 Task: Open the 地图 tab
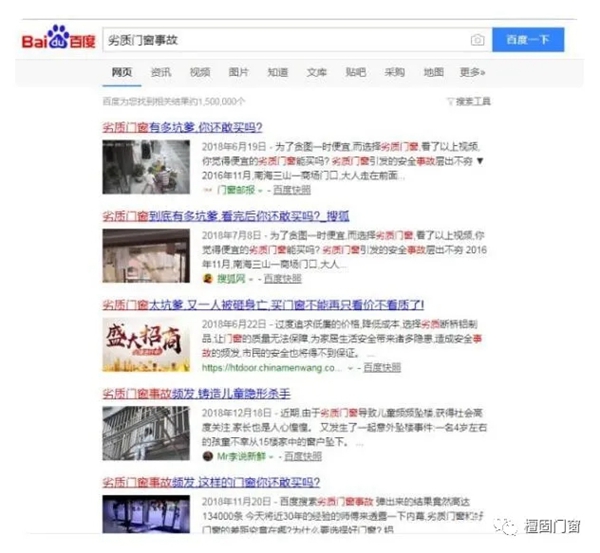434,72
